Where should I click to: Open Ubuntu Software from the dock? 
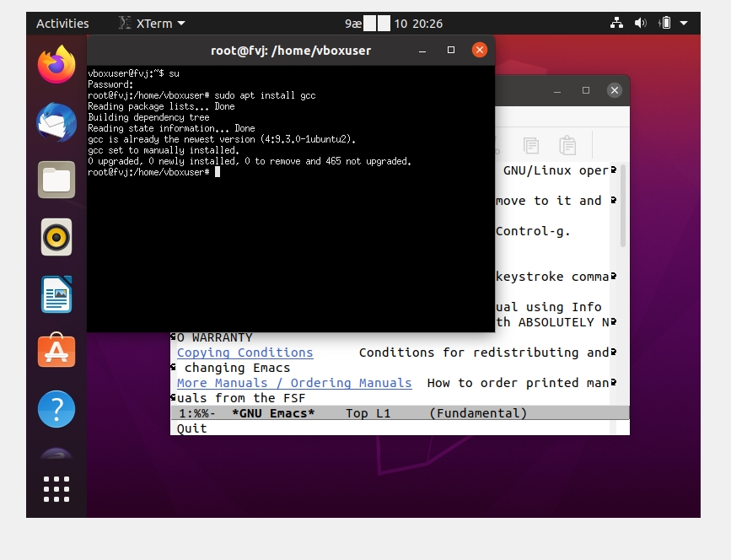[56, 351]
